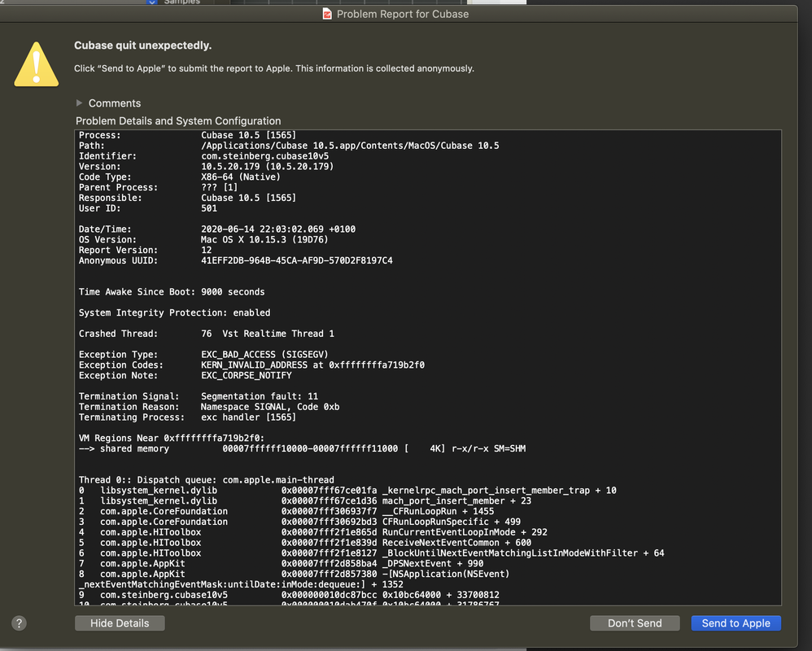812x651 pixels.
Task: Click Exception Type 'EXC_BAD_ACCESS (SIGSEGV)'
Action: 264,354
